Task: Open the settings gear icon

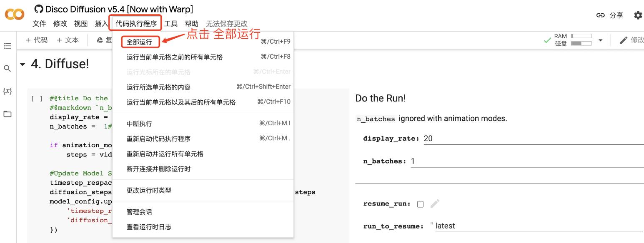Action: point(638,15)
